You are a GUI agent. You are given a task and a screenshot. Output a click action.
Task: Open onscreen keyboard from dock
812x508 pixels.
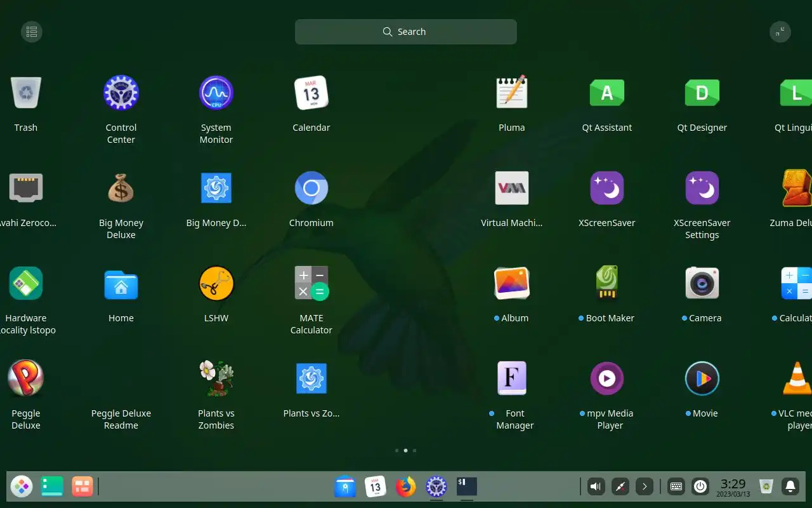[676, 487]
